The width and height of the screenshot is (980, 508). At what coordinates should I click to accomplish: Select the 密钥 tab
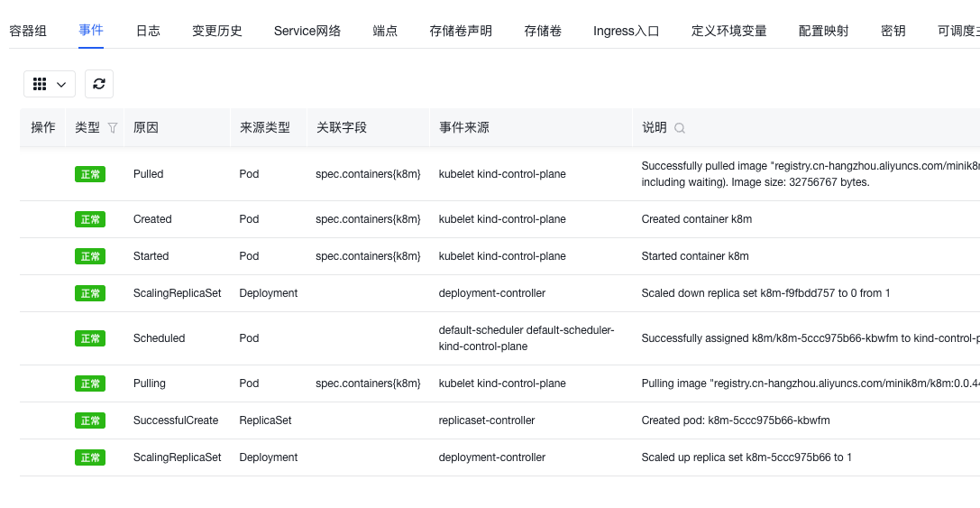point(893,31)
